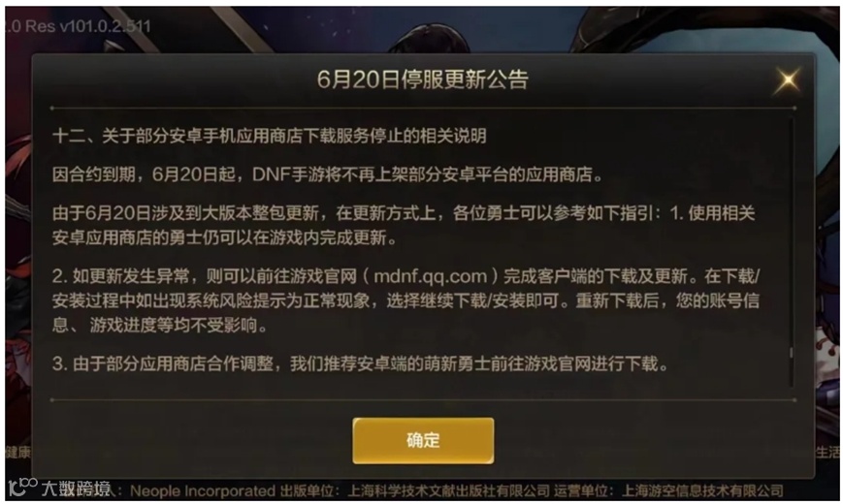Select the 6月20日停服更新公告 title
This screenshot has height=504, width=843.
click(x=423, y=79)
